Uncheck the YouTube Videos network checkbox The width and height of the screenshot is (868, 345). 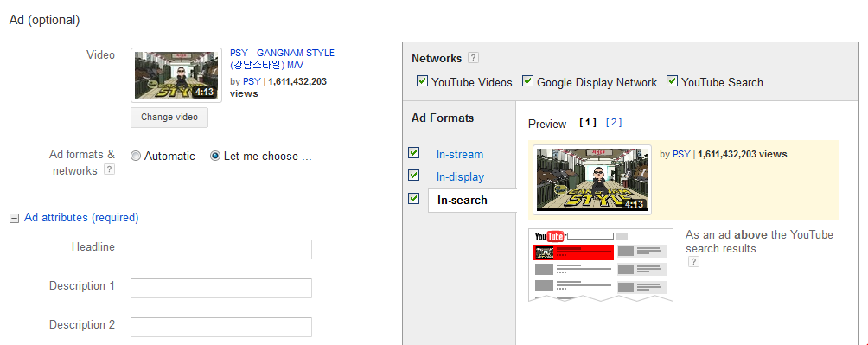click(422, 81)
